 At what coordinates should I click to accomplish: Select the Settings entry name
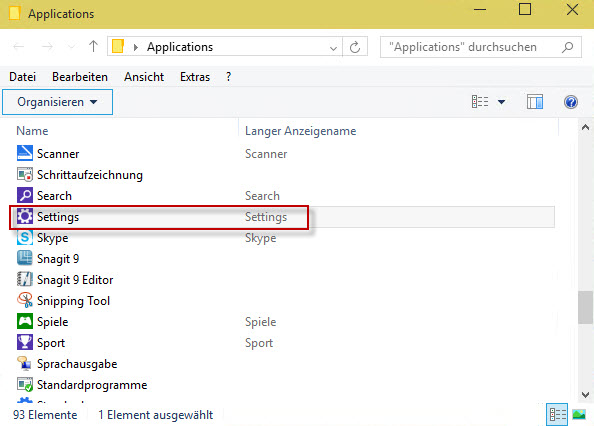[x=58, y=217]
